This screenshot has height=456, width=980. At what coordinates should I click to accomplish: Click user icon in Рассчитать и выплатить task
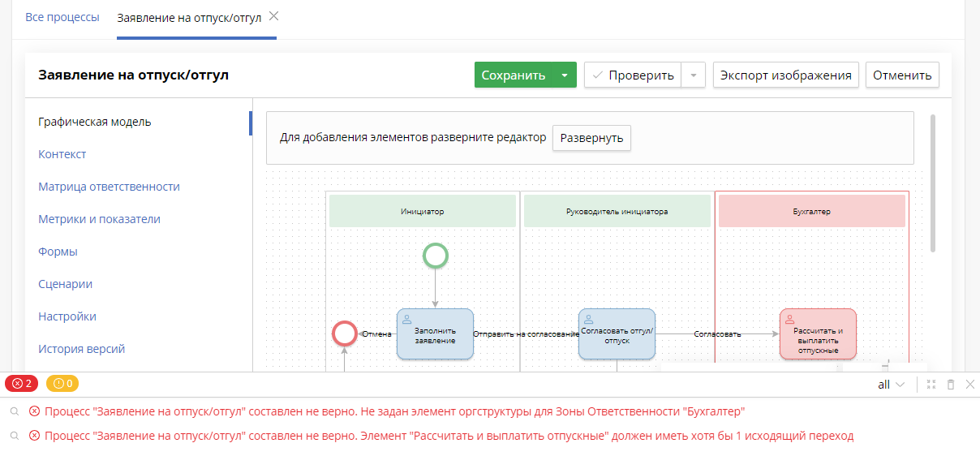click(x=790, y=319)
